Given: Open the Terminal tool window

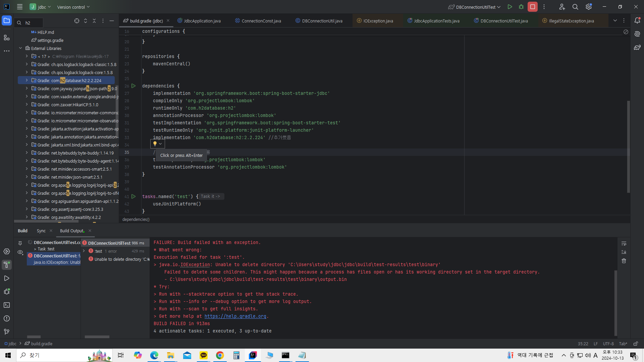Looking at the screenshot, I should 7,305.
